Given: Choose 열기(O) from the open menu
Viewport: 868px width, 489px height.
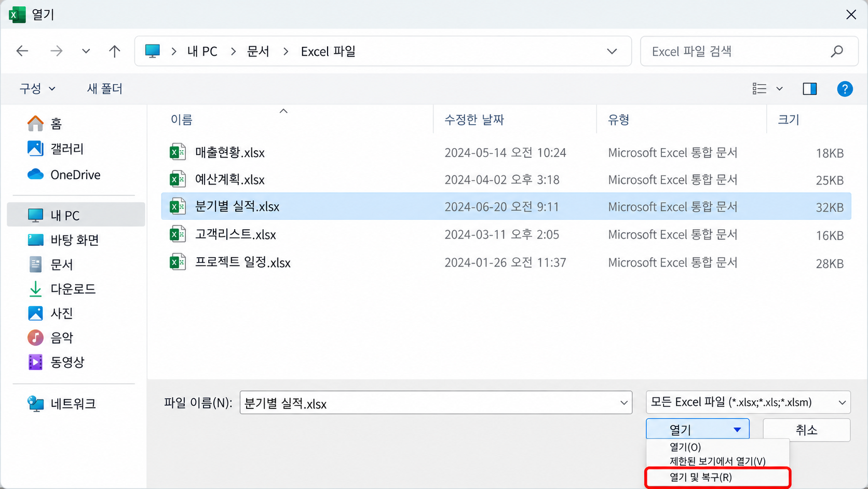Looking at the screenshot, I should click(x=718, y=447).
